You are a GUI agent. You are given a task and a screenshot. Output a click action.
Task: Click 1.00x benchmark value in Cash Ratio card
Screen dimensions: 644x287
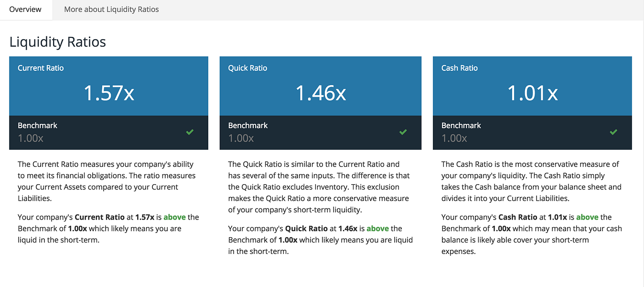(x=454, y=138)
